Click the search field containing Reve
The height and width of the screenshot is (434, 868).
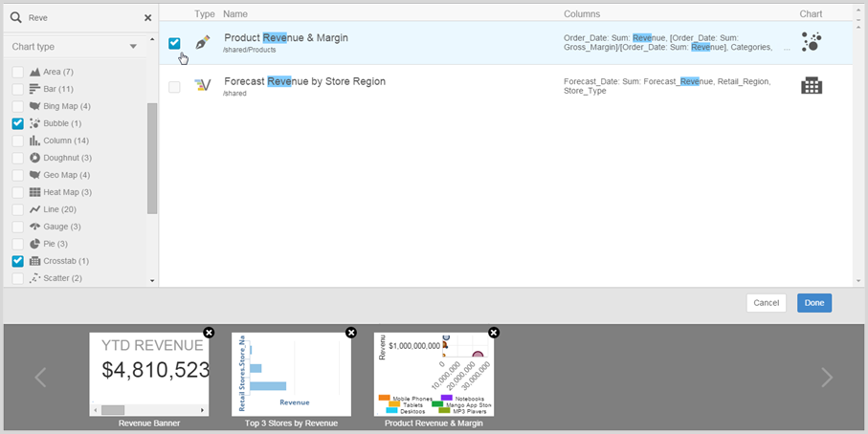tap(81, 17)
